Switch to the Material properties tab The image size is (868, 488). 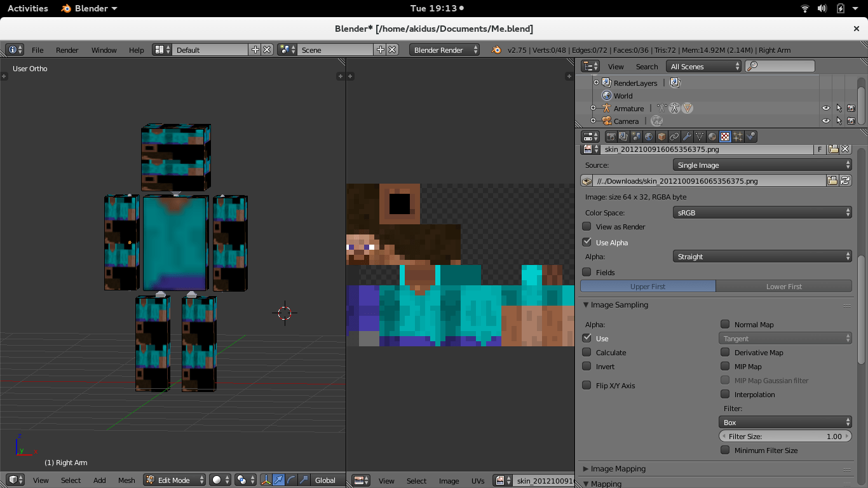(712, 136)
